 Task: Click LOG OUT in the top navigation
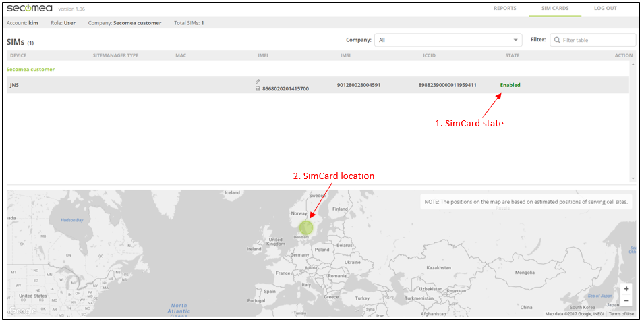(606, 8)
